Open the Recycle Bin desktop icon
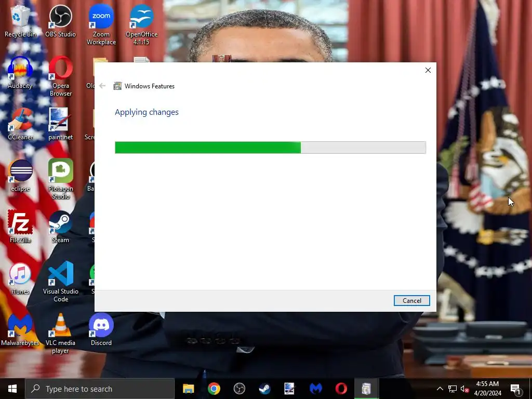Image resolution: width=532 pixels, height=399 pixels. pos(20,21)
